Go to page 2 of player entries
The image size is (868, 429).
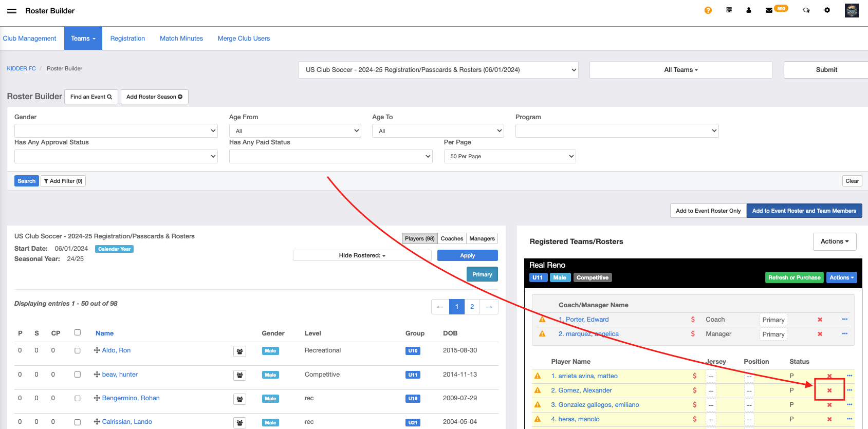pos(472,307)
